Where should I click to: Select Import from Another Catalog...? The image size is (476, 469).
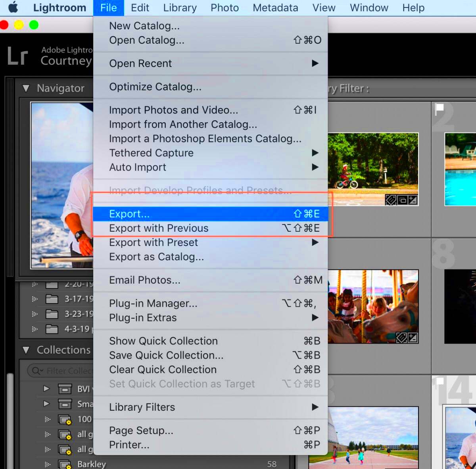[211, 124]
